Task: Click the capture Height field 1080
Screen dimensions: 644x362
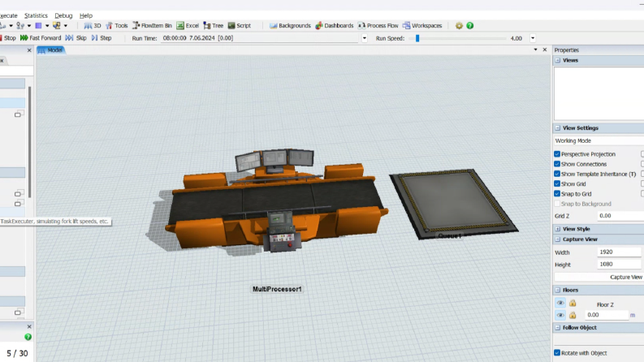Action: pyautogui.click(x=619, y=265)
